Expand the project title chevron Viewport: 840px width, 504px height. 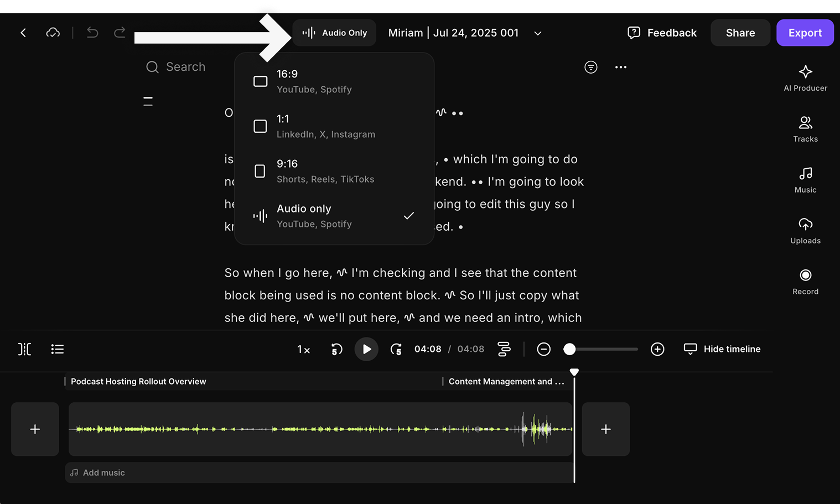coord(537,33)
